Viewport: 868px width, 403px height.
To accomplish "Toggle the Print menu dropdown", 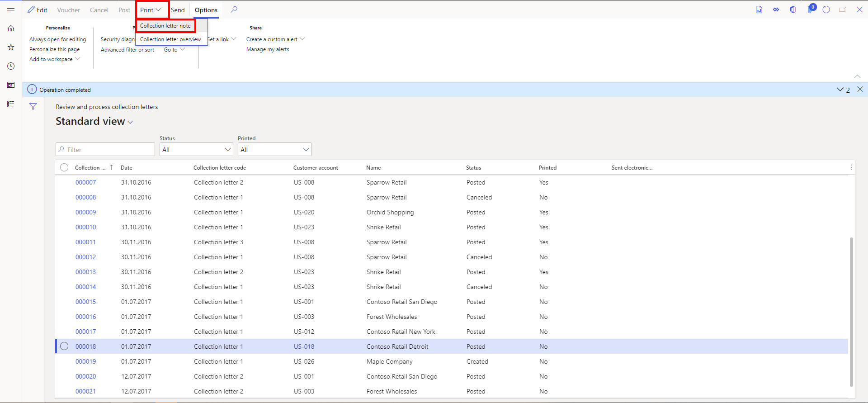I will coord(151,10).
